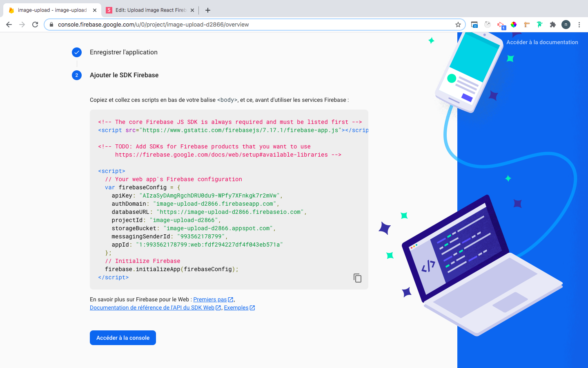Screen dimensions: 588x368
Task: Click the completed Enregistrer l'application checkmark step
Action: (x=77, y=52)
